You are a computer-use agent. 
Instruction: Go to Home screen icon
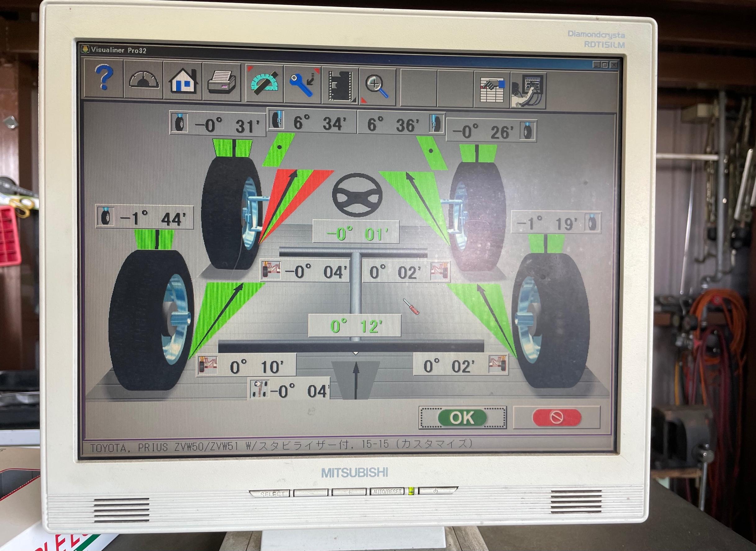click(x=183, y=80)
